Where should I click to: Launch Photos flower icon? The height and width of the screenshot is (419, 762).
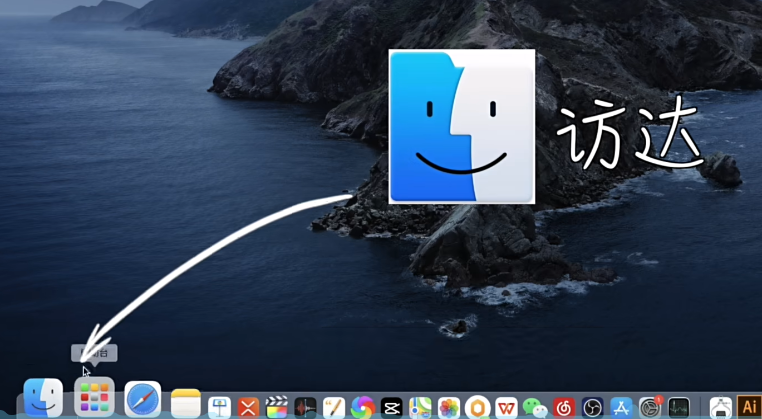click(x=449, y=407)
